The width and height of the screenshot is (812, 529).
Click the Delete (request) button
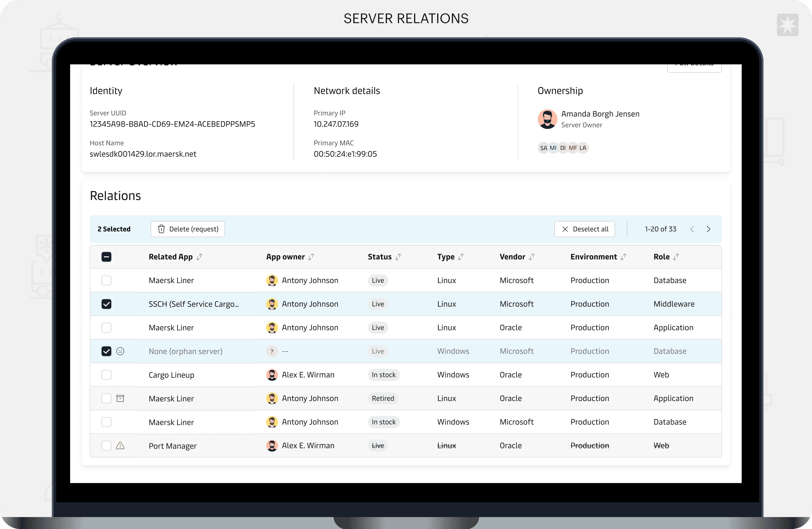tap(188, 229)
